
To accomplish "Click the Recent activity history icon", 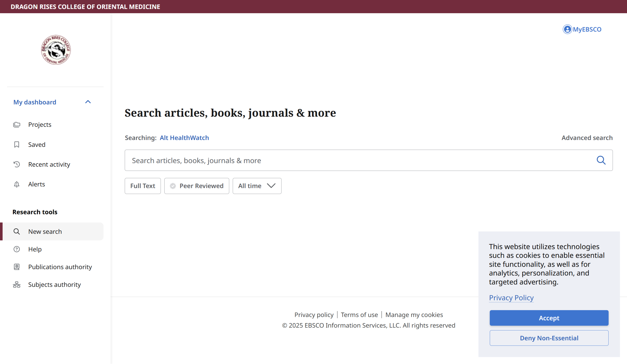I will coord(17,164).
